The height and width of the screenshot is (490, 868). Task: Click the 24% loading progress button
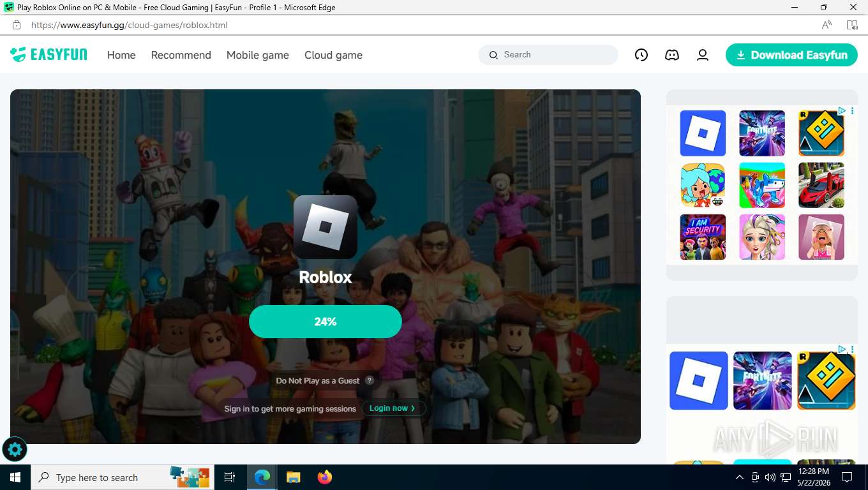coord(325,322)
